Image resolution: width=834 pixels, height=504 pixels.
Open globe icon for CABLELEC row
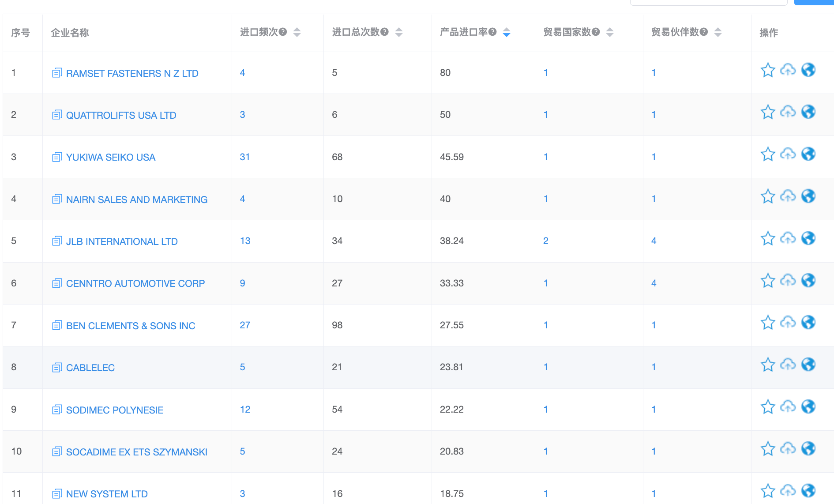(x=808, y=365)
